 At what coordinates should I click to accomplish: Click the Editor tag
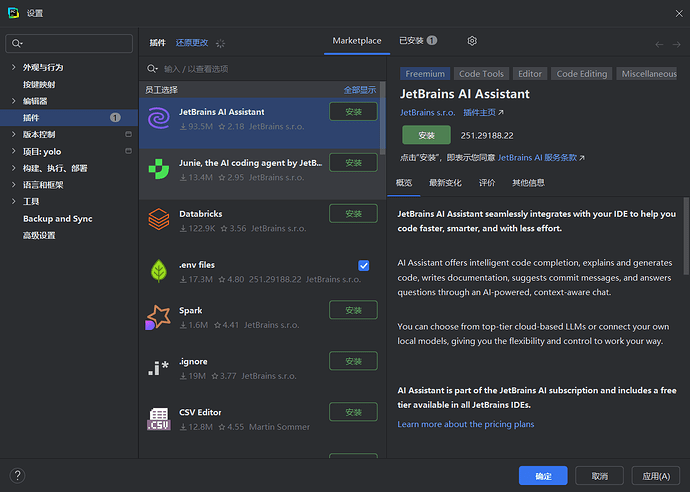529,73
